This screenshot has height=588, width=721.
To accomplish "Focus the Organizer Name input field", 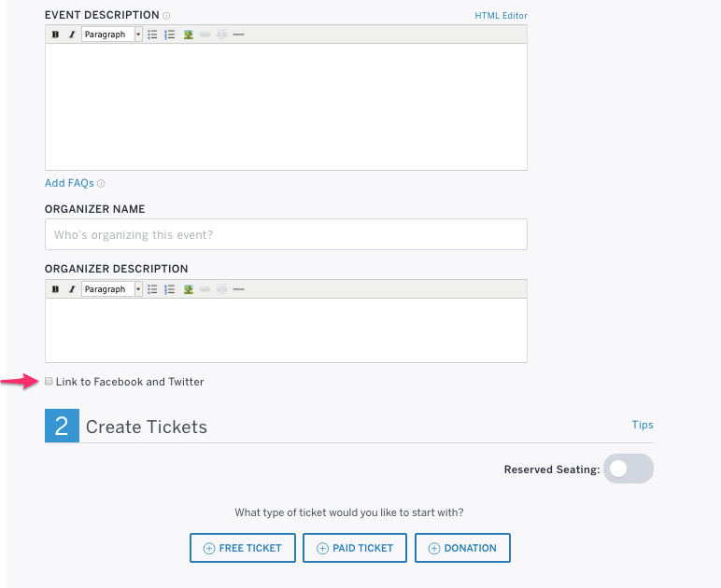I will [286, 234].
